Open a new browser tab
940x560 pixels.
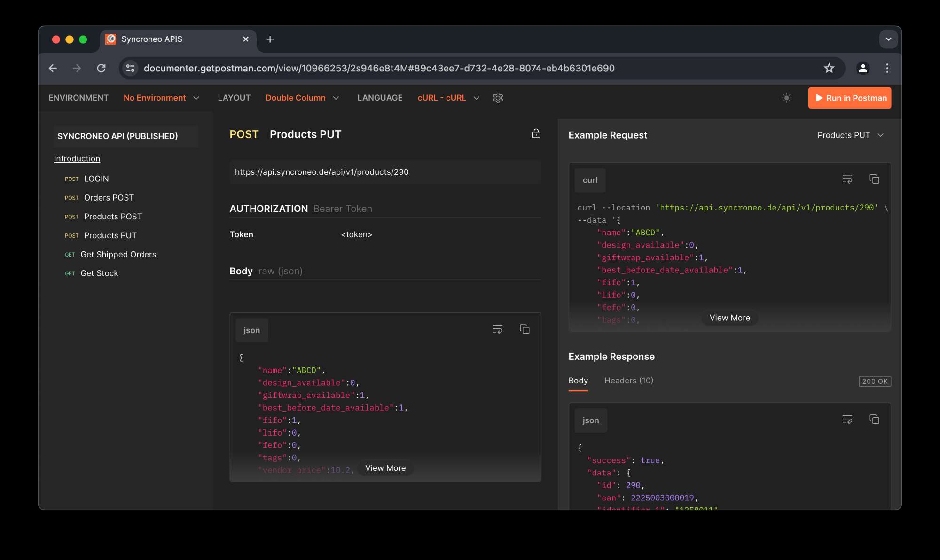point(270,39)
